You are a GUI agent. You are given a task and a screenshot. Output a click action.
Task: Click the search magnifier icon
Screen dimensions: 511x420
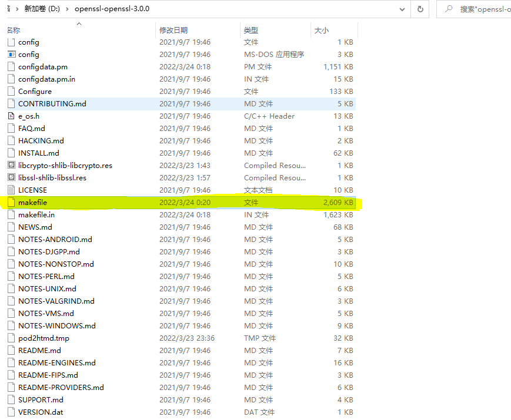pyautogui.click(x=449, y=9)
